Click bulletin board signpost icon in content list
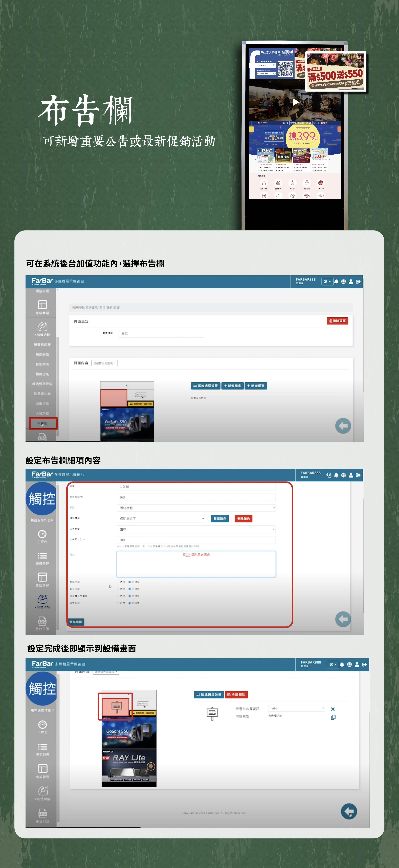The height and width of the screenshot is (868, 399). tap(212, 714)
